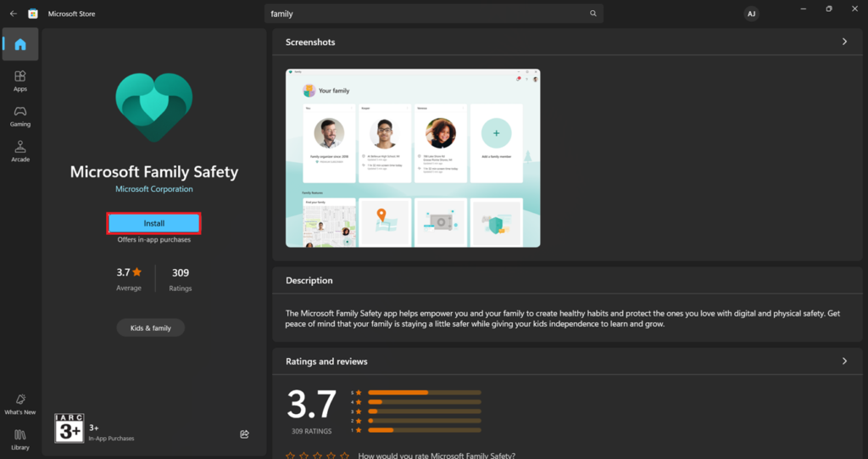
Task: Open the Home section in sidebar
Action: tap(20, 44)
